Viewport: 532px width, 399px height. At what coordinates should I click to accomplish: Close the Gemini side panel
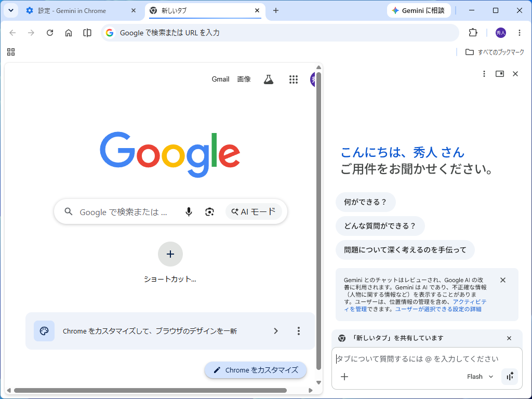click(x=515, y=74)
